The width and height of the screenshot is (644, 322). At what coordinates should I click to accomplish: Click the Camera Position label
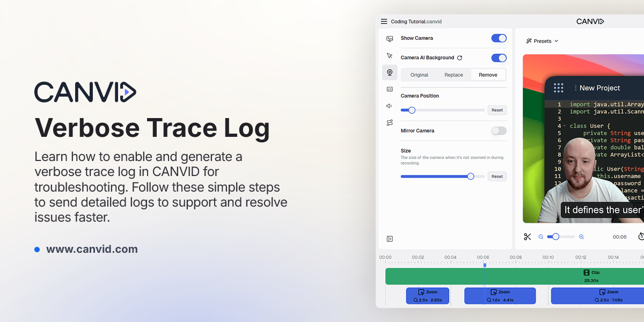(420, 96)
